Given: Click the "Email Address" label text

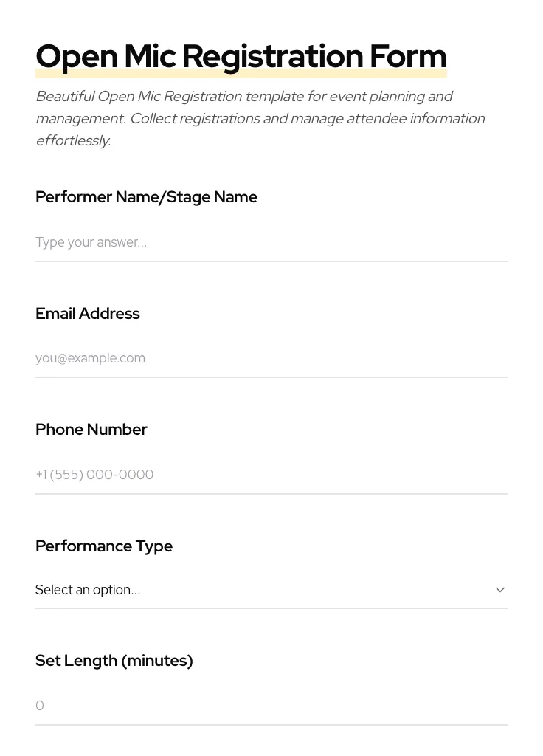Looking at the screenshot, I should (x=87, y=314).
